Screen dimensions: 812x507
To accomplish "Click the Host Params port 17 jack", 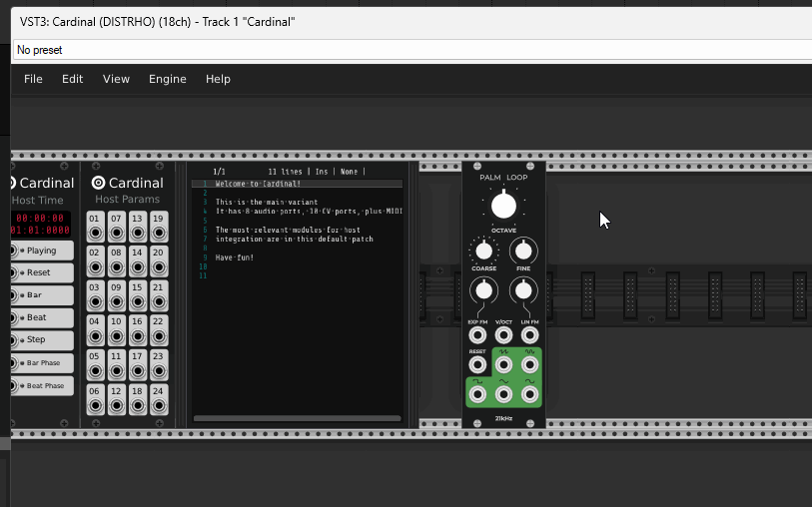I will point(138,371).
